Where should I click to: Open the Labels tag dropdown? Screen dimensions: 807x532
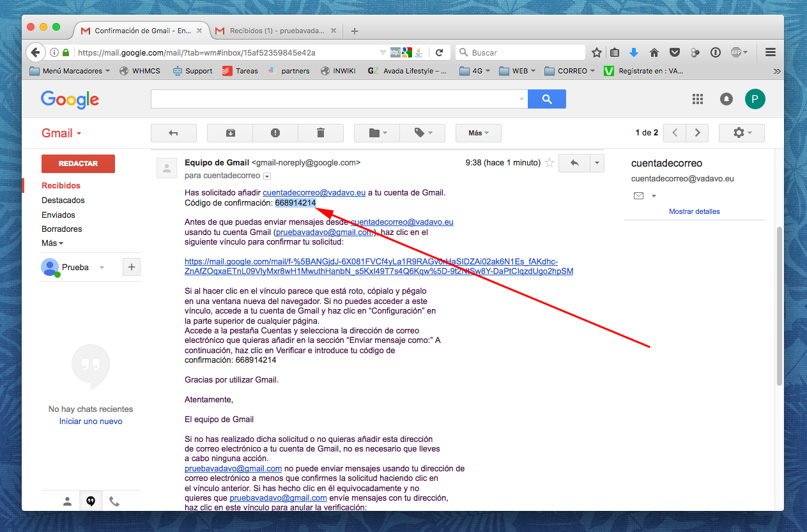click(422, 133)
